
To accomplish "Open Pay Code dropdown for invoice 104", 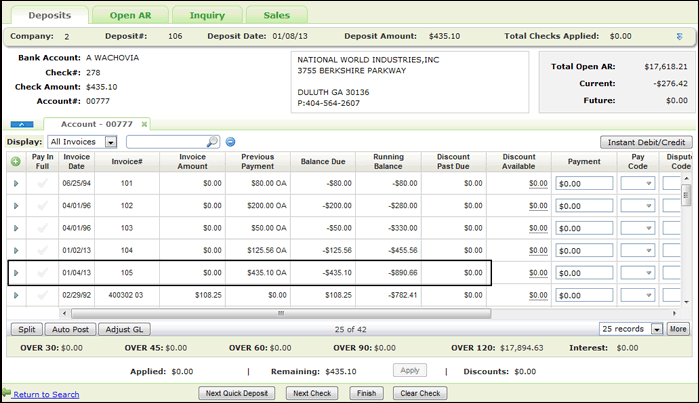I will point(638,250).
